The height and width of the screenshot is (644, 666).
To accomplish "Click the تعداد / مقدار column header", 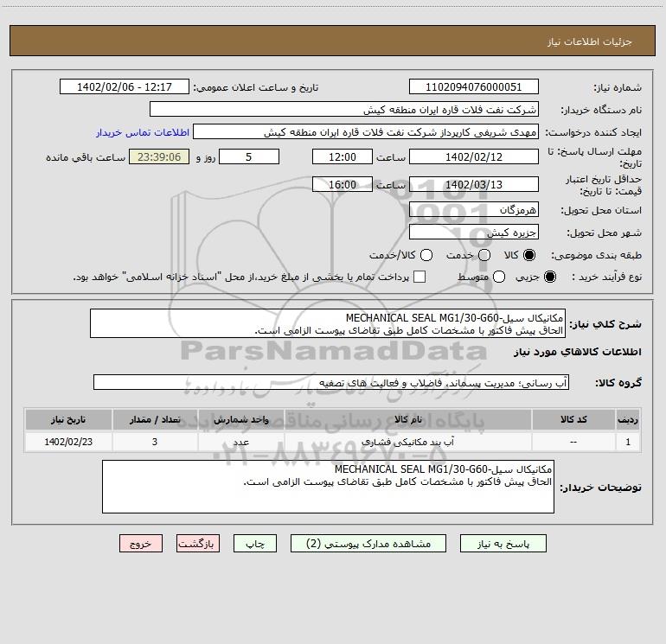I will pos(155,419).
